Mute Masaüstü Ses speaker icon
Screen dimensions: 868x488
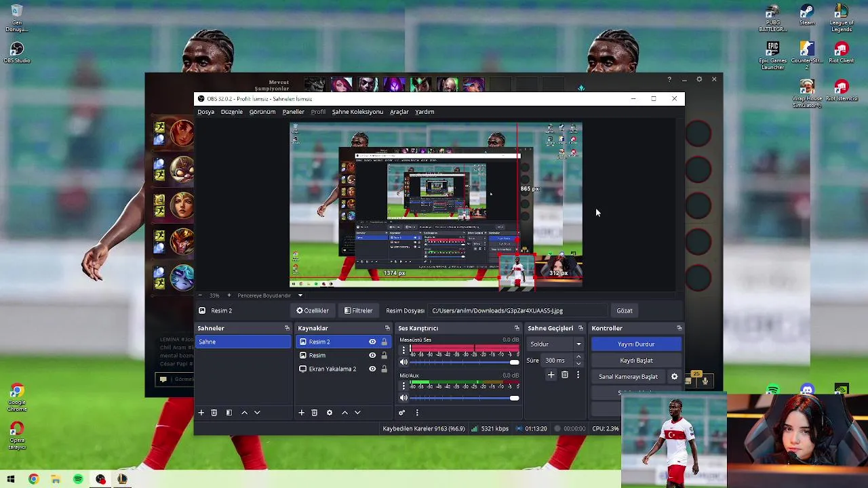[404, 362]
